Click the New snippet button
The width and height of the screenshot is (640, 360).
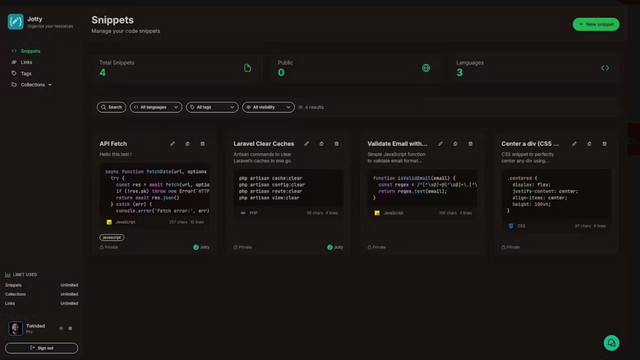point(596,24)
